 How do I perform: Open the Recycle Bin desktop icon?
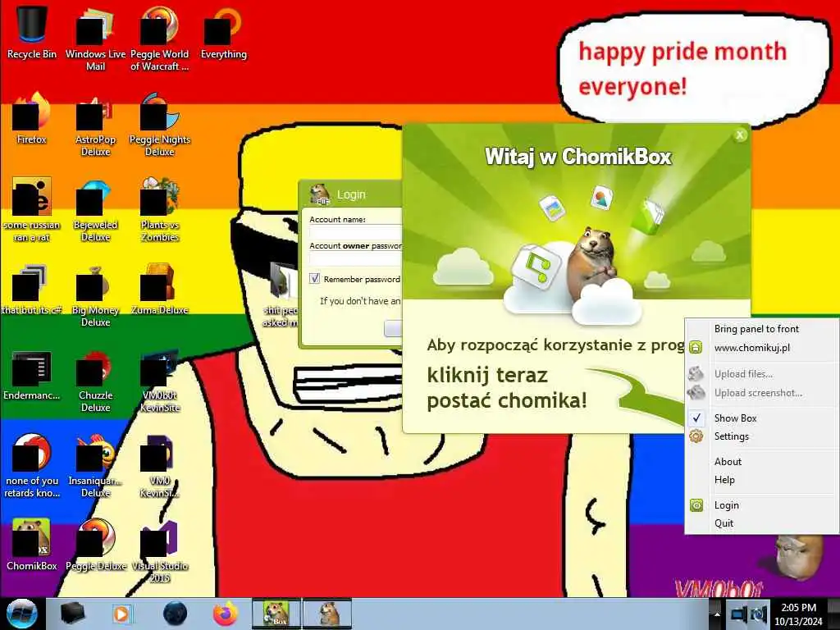point(32,32)
